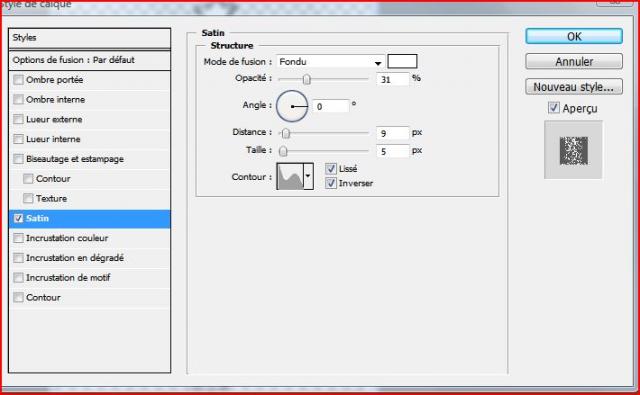
Task: Click the Taille value field
Action: point(393,151)
